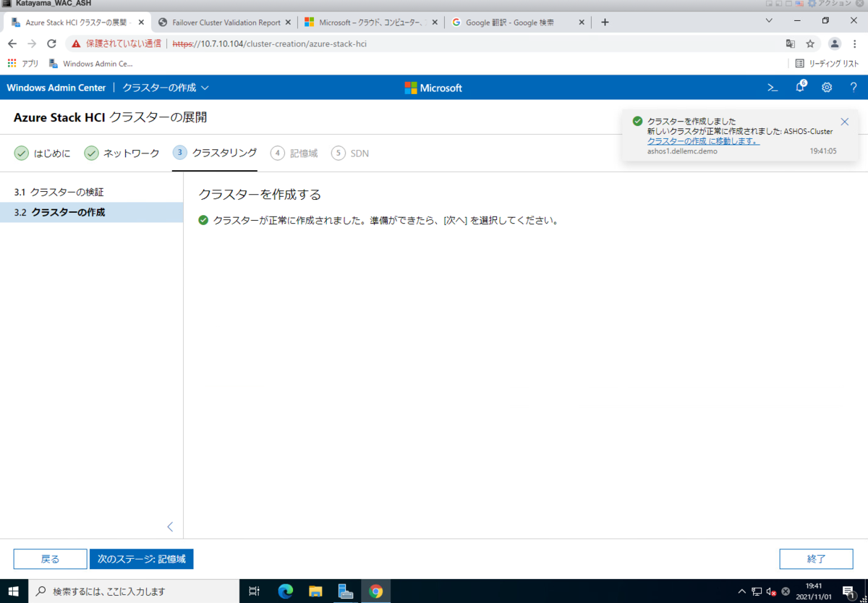Click 次のステージ: 記憶域 button
The image size is (868, 603).
pos(141,559)
